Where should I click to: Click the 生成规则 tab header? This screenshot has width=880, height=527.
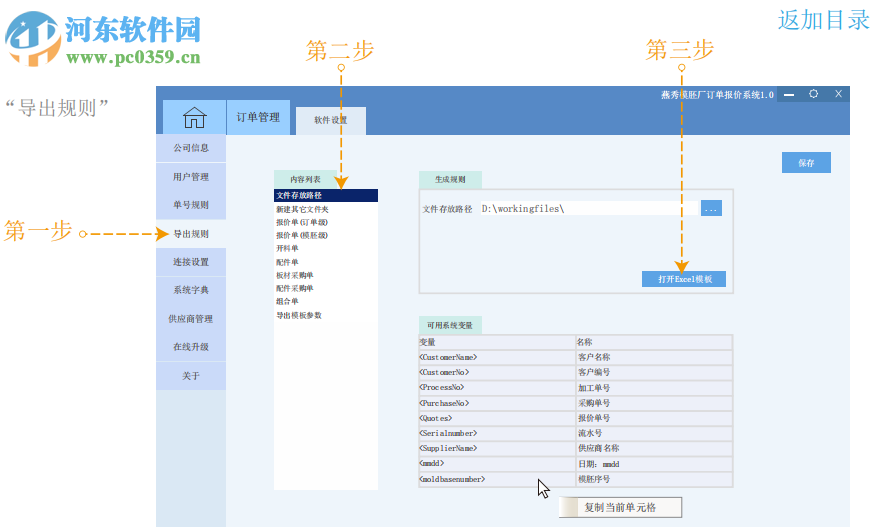click(x=450, y=179)
